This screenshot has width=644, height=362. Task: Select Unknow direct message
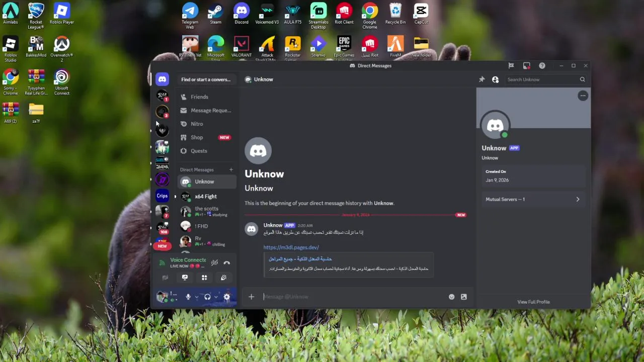tap(207, 182)
